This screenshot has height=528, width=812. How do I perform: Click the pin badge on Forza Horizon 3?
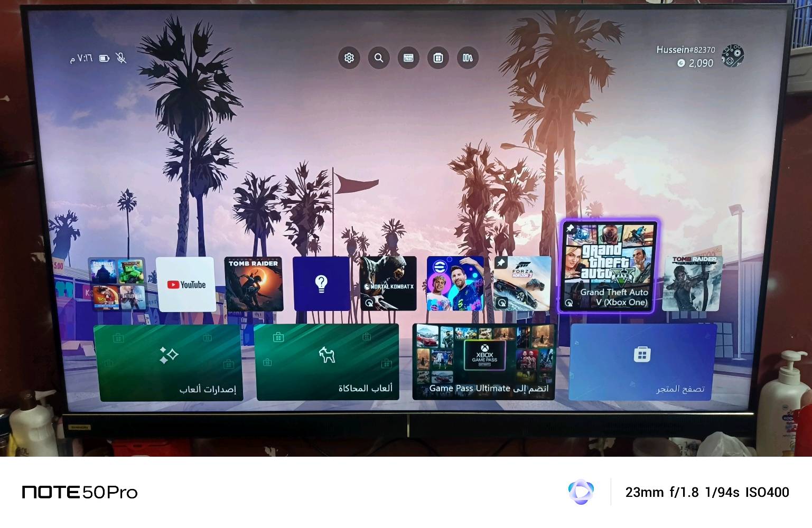(x=501, y=262)
